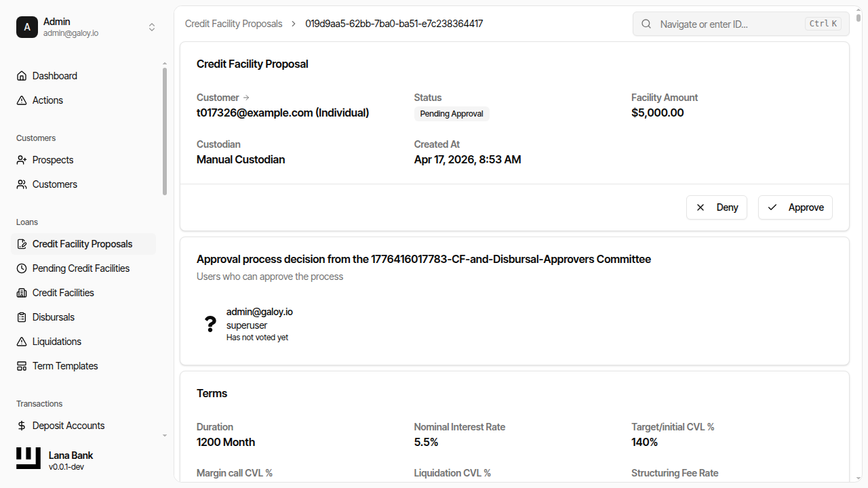
Task: Open Customers from the sidebar menu
Action: coord(54,184)
